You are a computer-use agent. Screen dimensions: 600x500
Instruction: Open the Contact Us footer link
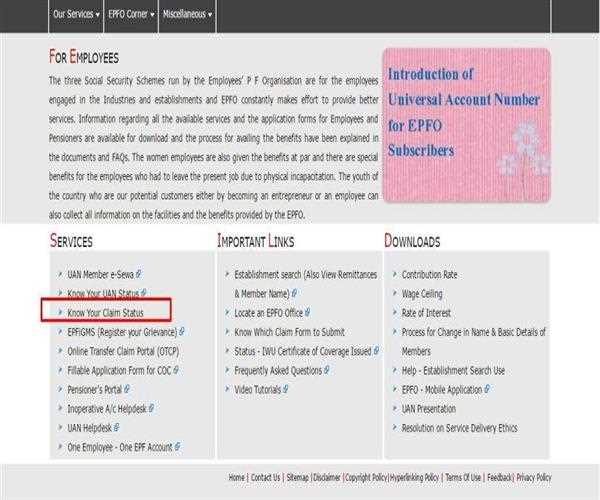pos(266,477)
